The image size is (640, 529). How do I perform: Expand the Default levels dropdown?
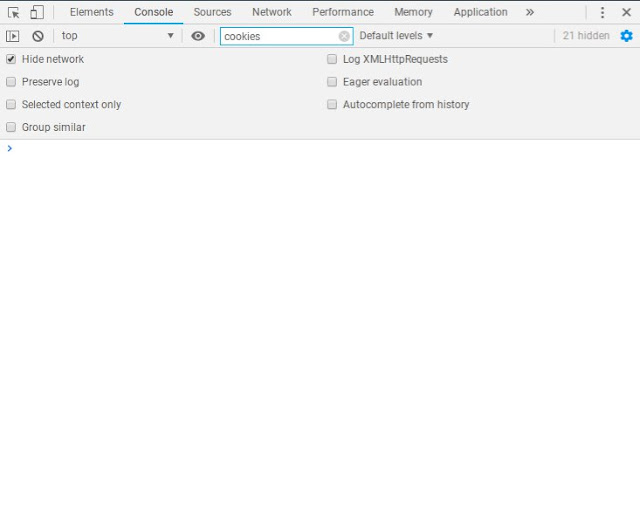coord(396,36)
